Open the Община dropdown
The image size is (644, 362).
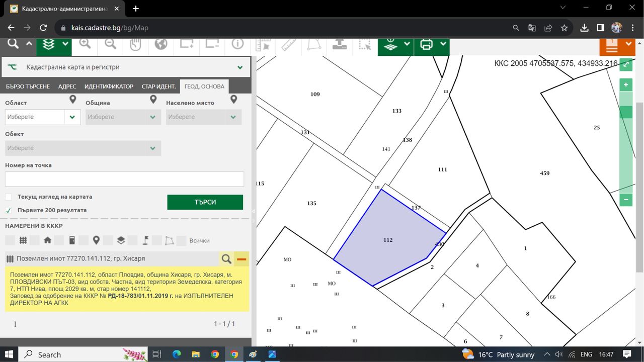coord(123,117)
